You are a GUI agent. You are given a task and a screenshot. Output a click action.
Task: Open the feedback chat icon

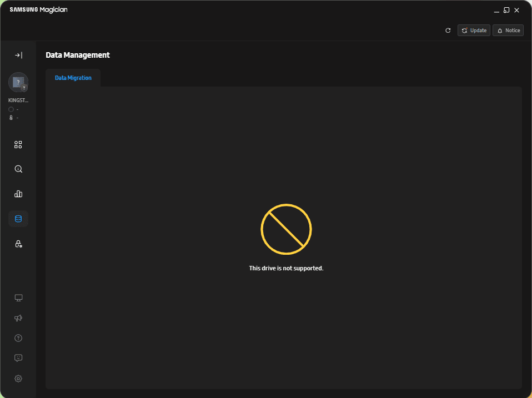tap(18, 358)
